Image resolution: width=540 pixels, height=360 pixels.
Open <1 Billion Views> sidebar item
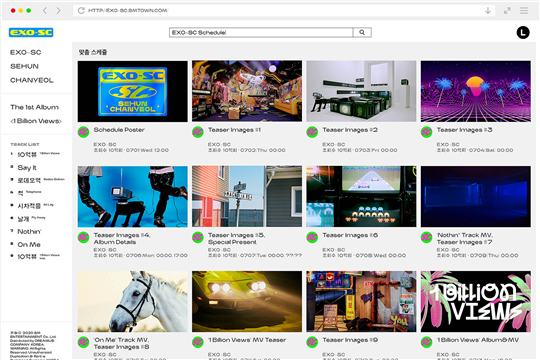[x=36, y=121]
